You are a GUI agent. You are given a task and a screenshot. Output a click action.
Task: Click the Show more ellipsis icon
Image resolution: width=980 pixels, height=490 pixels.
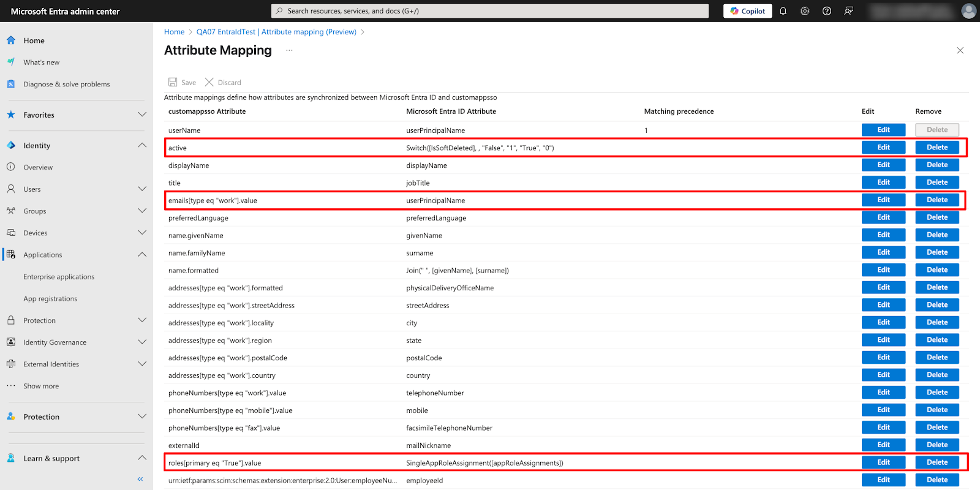(11, 386)
